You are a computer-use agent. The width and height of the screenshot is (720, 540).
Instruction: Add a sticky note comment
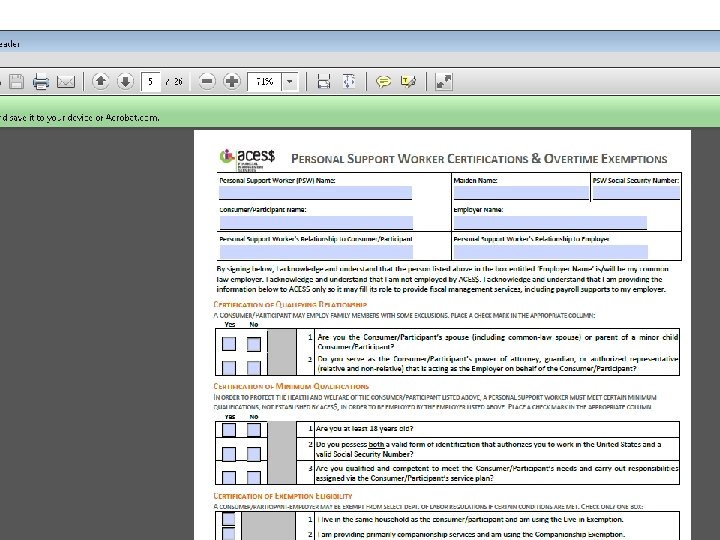click(383, 82)
